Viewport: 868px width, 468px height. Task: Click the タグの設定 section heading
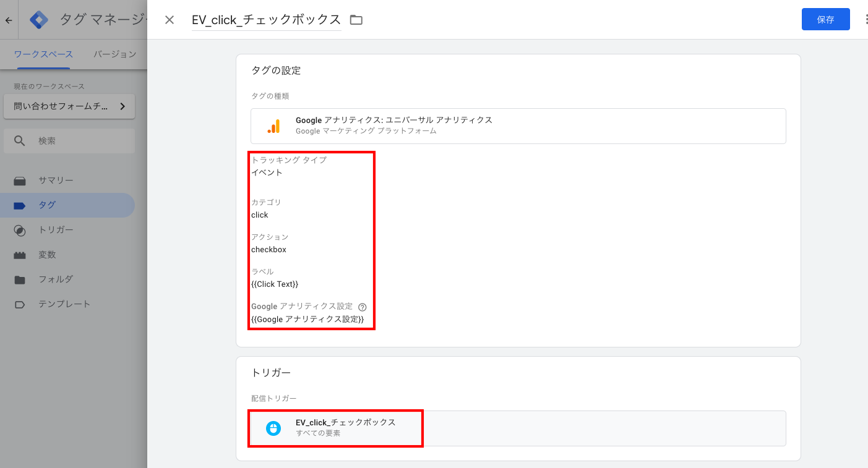[x=276, y=70]
